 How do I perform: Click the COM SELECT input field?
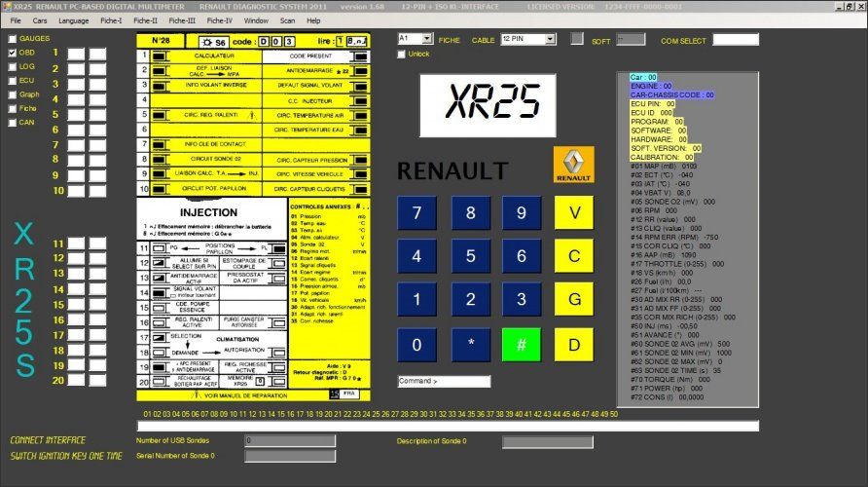pos(736,39)
